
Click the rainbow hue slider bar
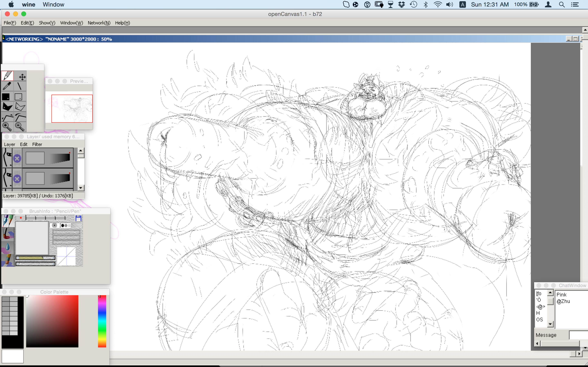(102, 321)
